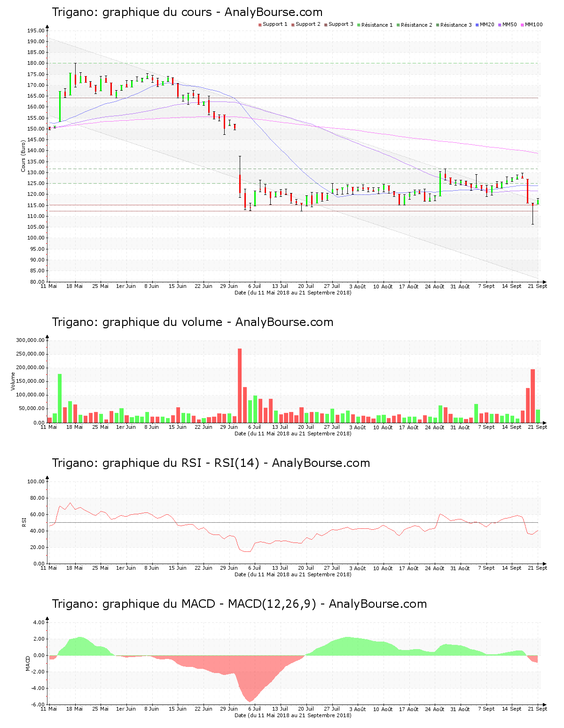Click the 300,000.00 volume axis value
564x728 pixels.
click(x=30, y=340)
